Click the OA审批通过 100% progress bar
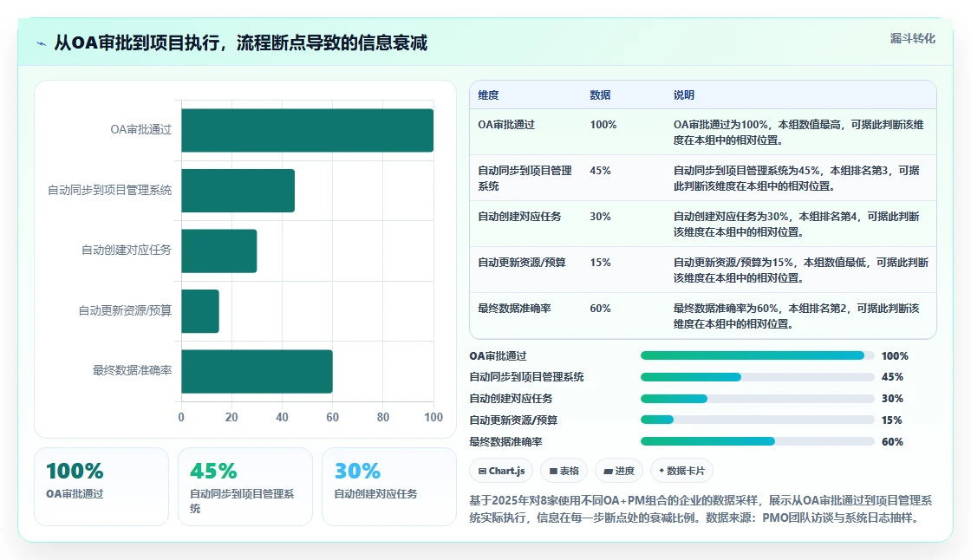 (758, 355)
